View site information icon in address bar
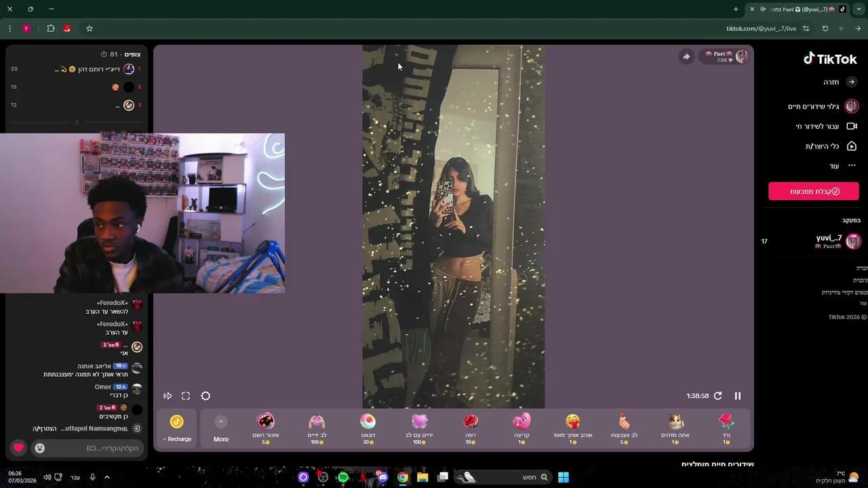Viewport: 868px width, 488px height. tap(806, 28)
